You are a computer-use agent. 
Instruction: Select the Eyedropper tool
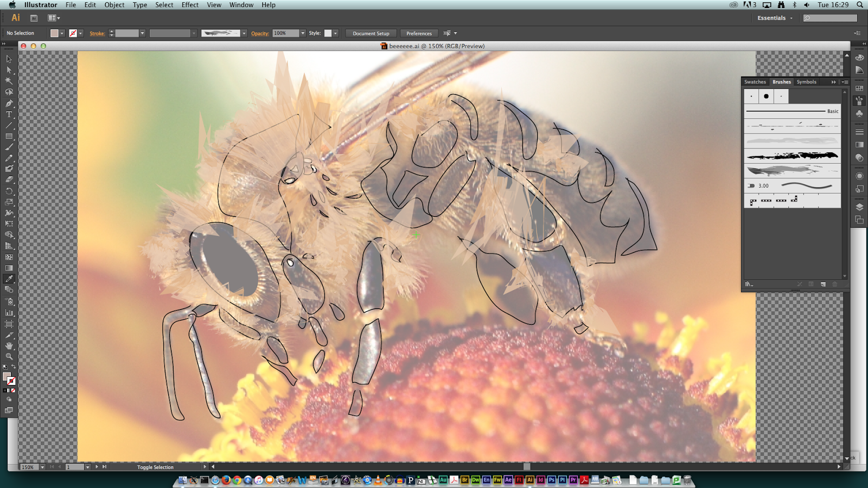[9, 279]
